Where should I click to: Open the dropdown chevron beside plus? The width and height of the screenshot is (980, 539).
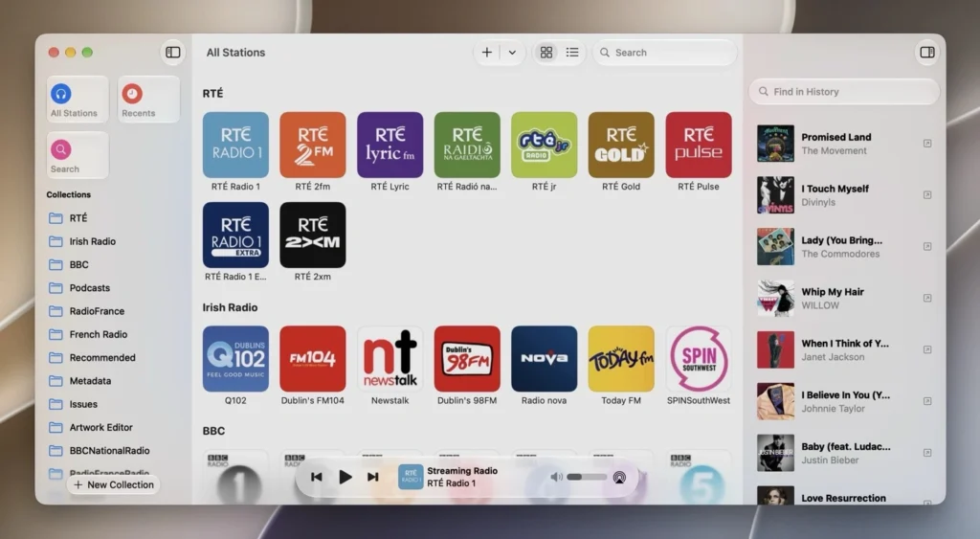512,53
